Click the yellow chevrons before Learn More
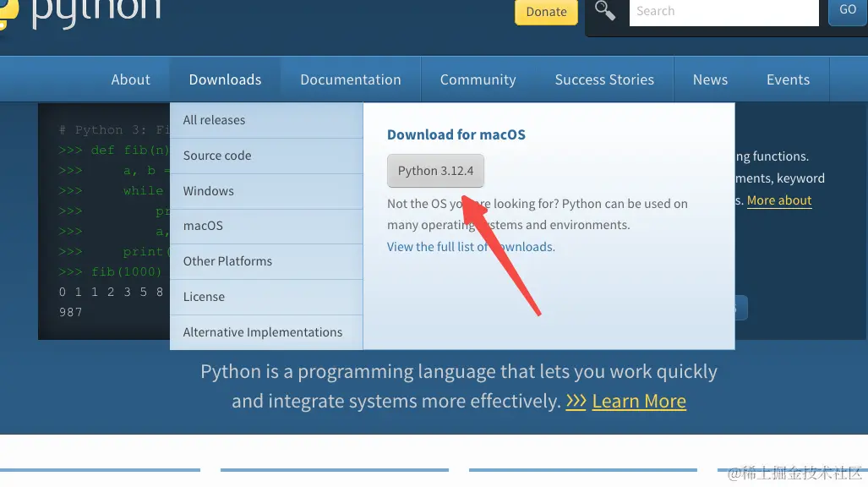 tap(576, 401)
